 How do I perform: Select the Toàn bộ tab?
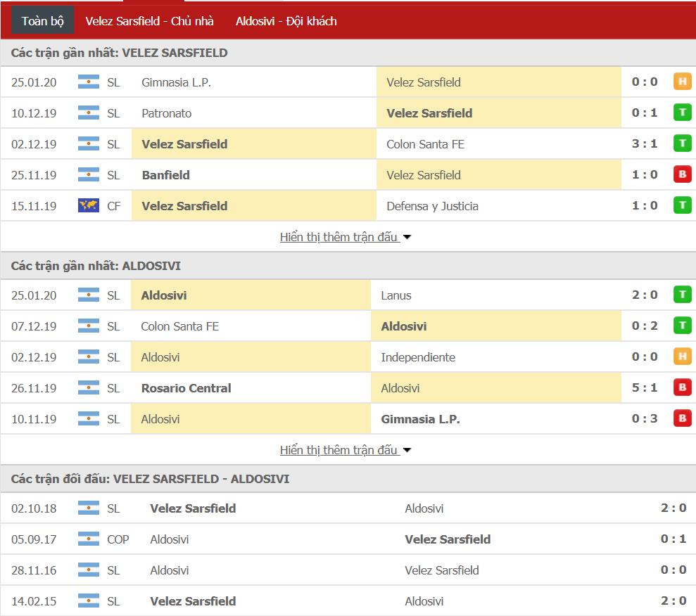coord(43,21)
